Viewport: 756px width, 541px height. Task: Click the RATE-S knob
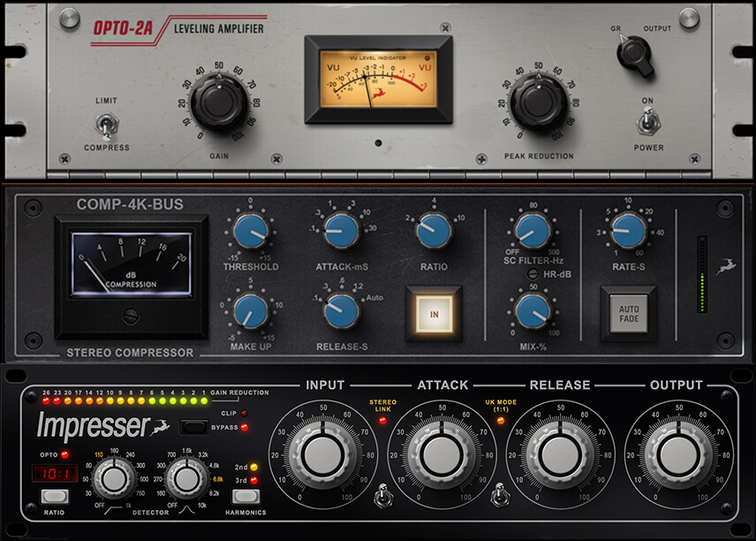pos(628,231)
